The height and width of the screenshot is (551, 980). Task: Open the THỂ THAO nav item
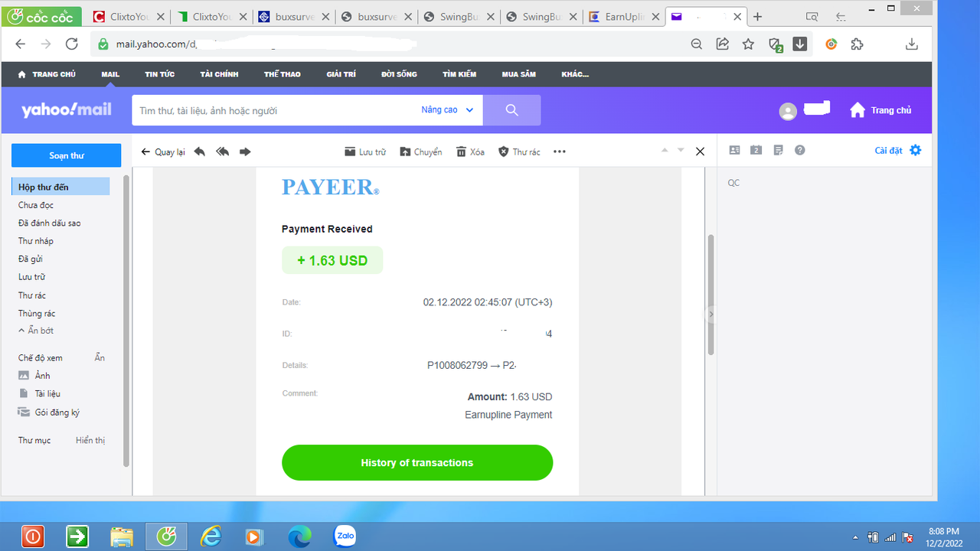coord(283,74)
